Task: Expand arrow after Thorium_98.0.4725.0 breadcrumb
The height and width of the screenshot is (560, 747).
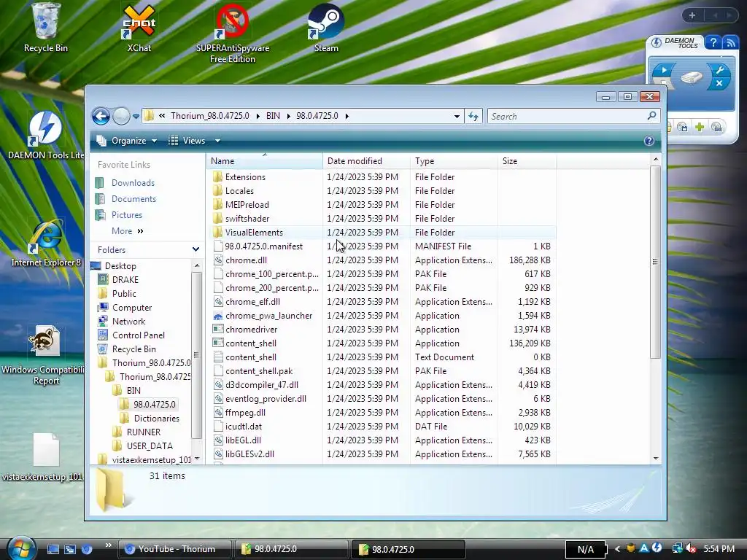Action: tap(258, 116)
